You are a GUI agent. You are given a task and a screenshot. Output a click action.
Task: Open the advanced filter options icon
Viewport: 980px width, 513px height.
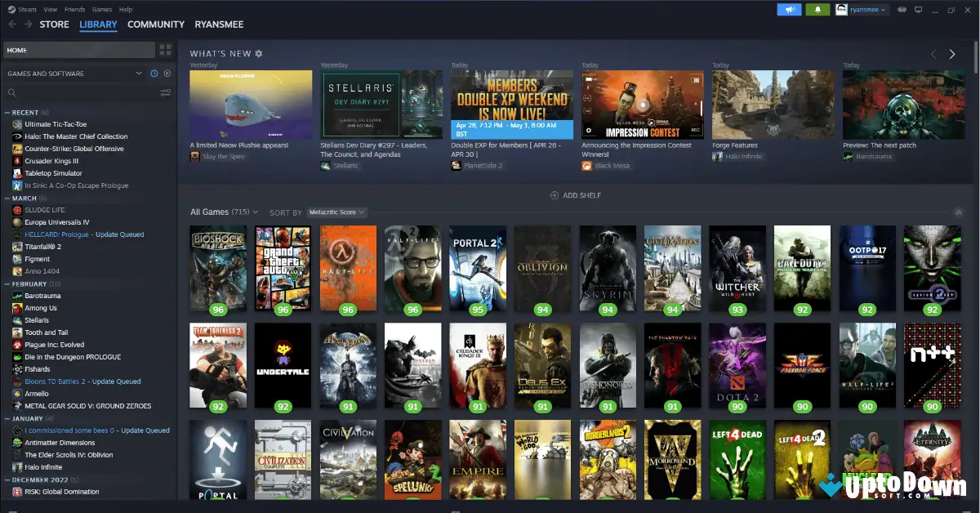165,93
